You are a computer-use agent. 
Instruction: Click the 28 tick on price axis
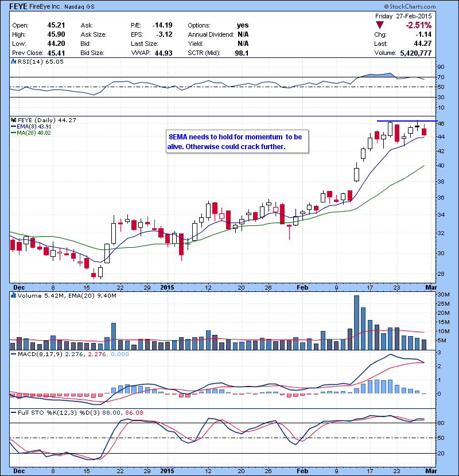coord(441,274)
